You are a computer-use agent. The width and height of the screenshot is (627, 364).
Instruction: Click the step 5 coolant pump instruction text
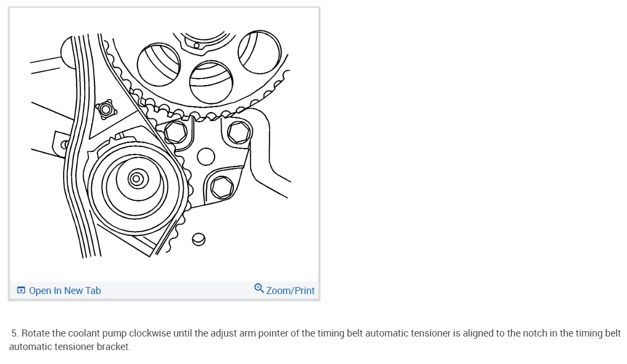pos(315,340)
